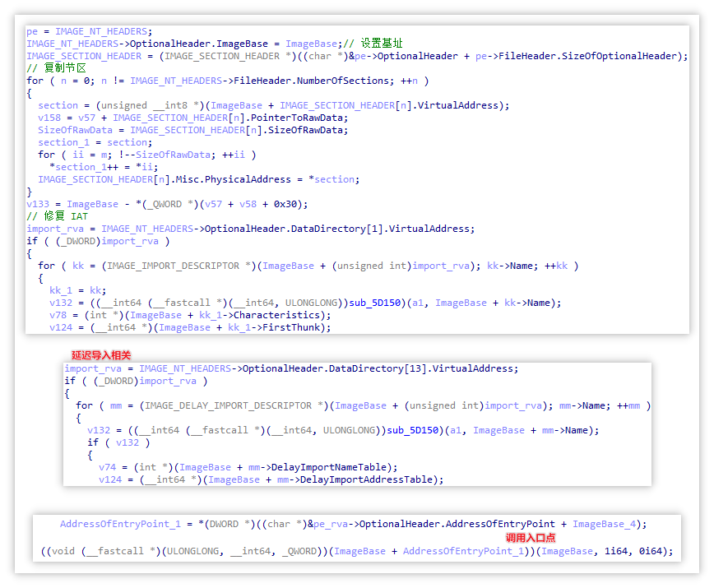Click the 'SizeOfOptionalHeader' token at the line end

coord(619,56)
